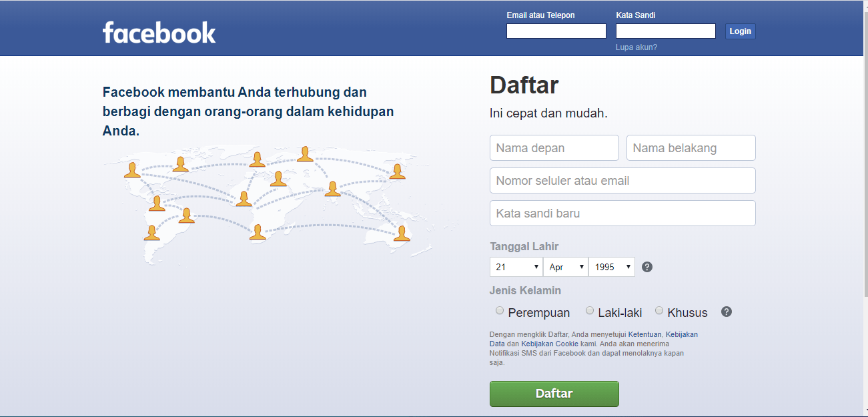Open the birth year dropdown showing 1995
Screen dimensions: 868x417
click(611, 267)
